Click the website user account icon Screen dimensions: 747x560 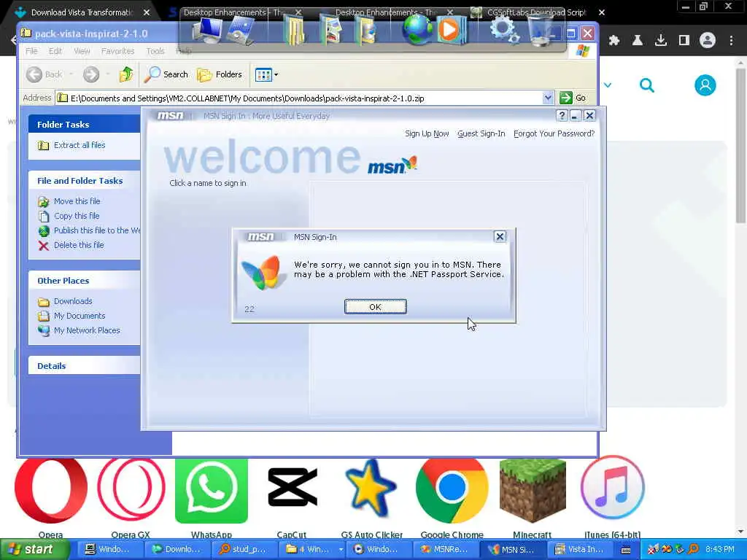[705, 85]
